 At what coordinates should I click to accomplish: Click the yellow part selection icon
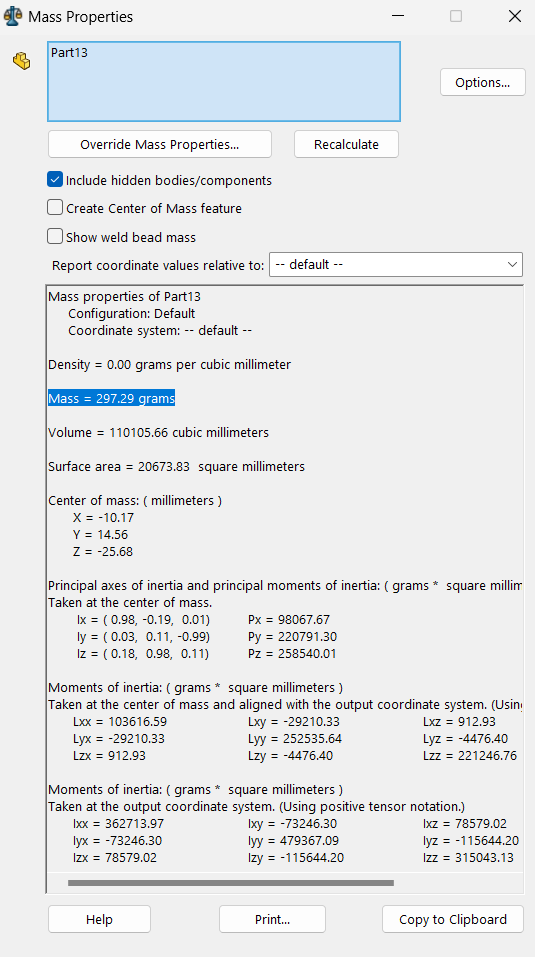point(22,61)
